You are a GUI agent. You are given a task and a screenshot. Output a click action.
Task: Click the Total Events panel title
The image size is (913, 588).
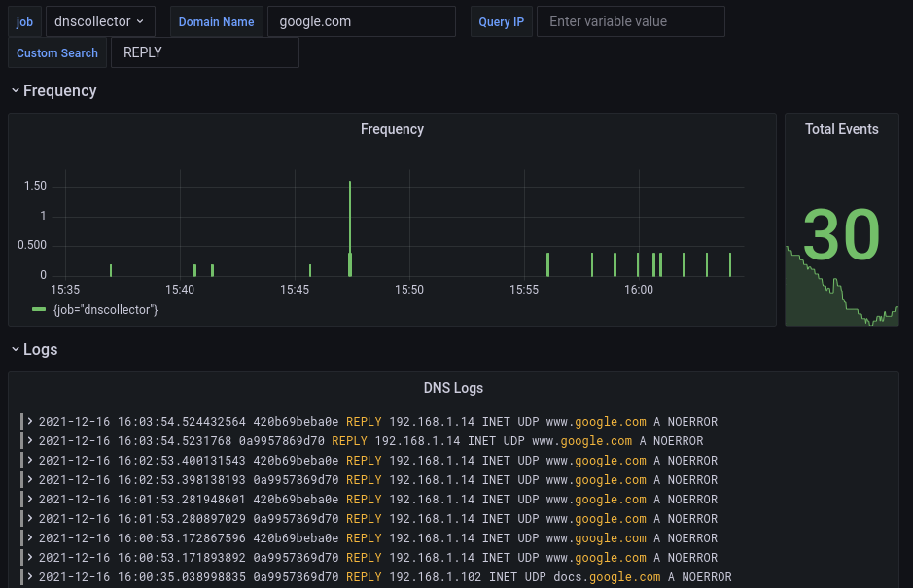[841, 129]
